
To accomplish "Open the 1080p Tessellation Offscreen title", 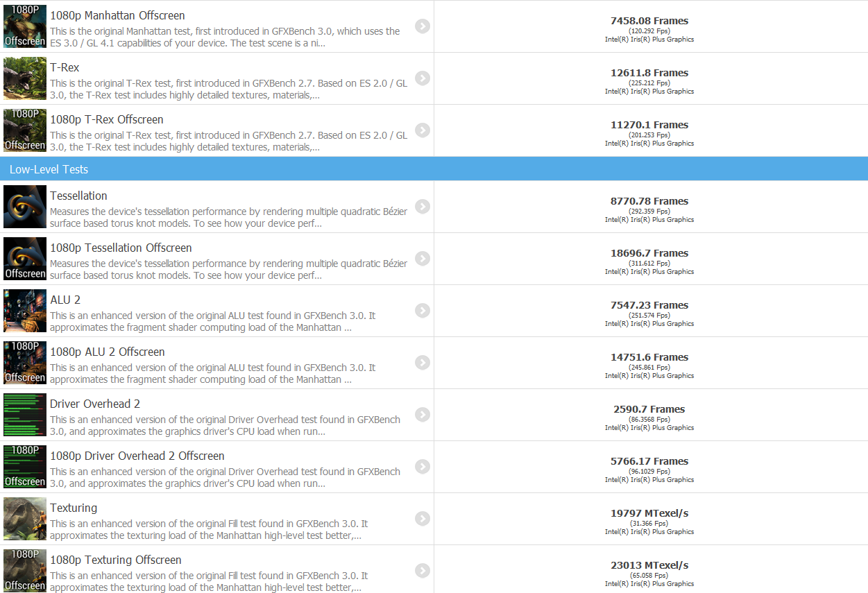I will 121,248.
